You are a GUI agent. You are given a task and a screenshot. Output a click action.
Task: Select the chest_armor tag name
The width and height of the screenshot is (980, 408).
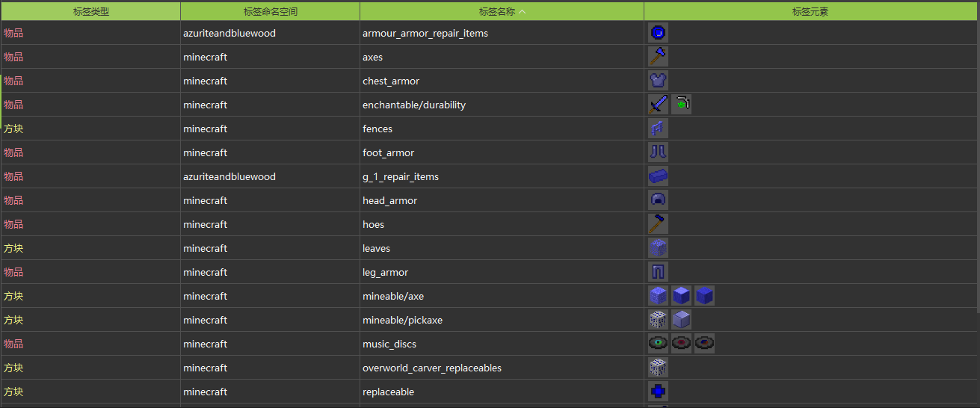(x=389, y=81)
